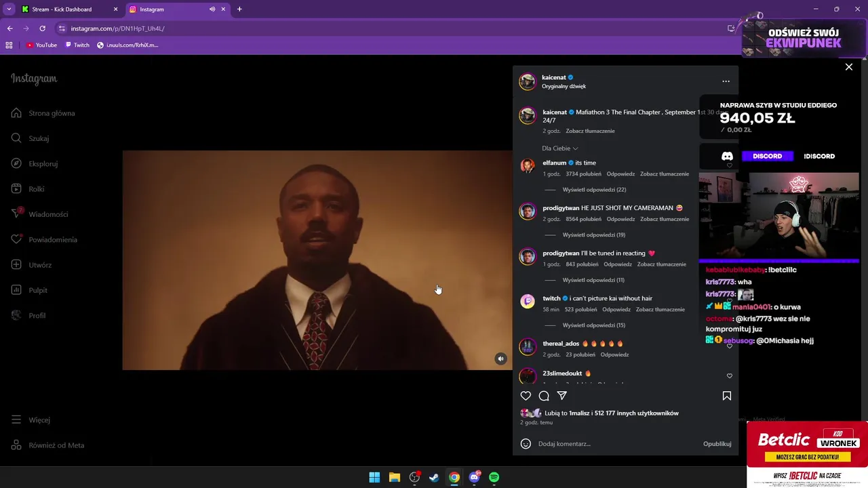Expand the 15 replies under twitch's comment

[594, 325]
